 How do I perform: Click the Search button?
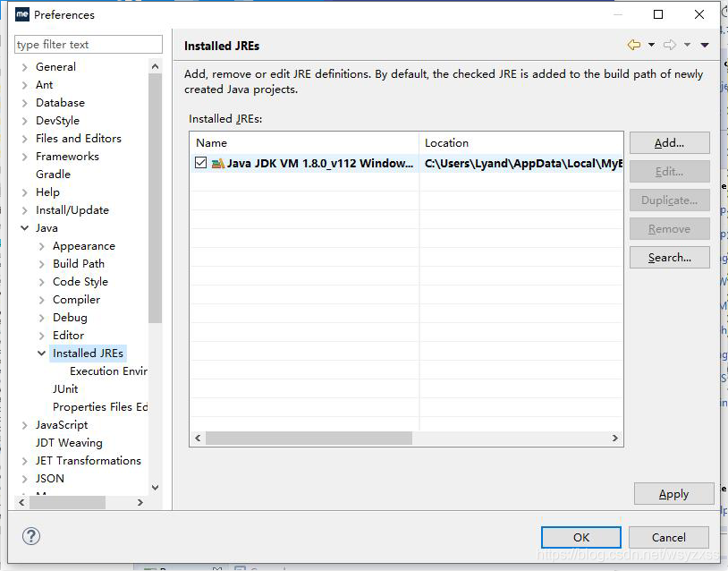(669, 257)
